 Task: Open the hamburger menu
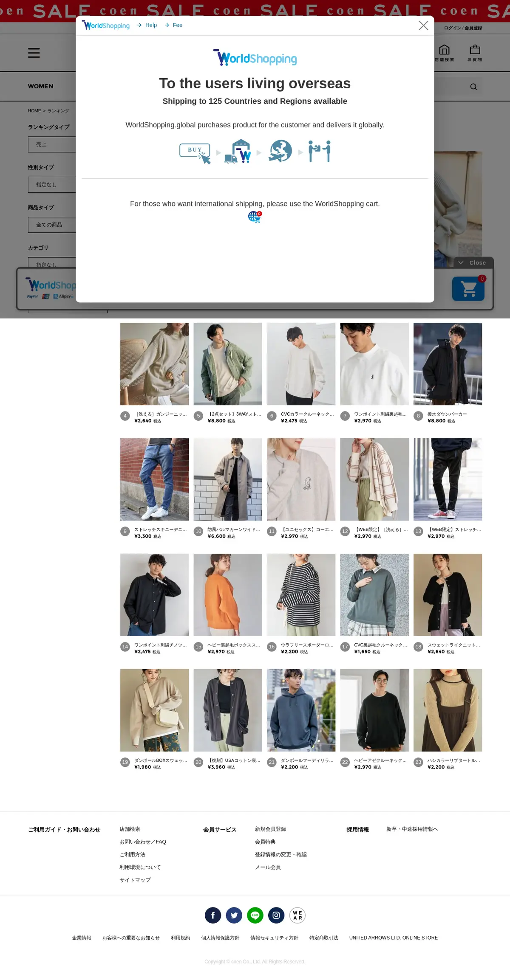click(x=34, y=53)
